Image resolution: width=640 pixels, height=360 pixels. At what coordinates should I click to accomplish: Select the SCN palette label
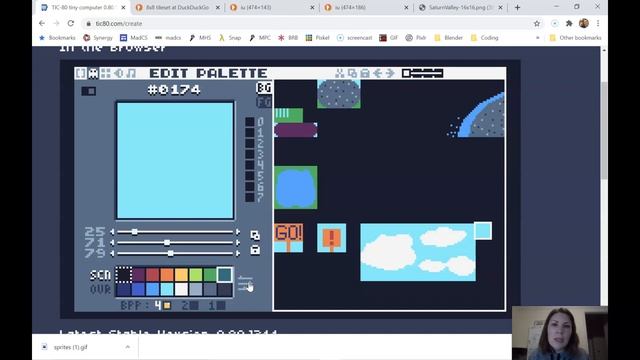(x=100, y=275)
